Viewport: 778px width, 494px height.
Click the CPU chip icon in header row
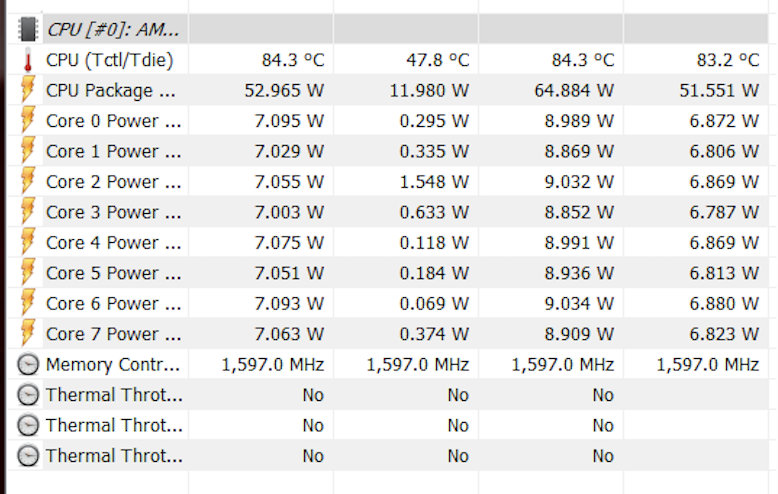pos(28,29)
